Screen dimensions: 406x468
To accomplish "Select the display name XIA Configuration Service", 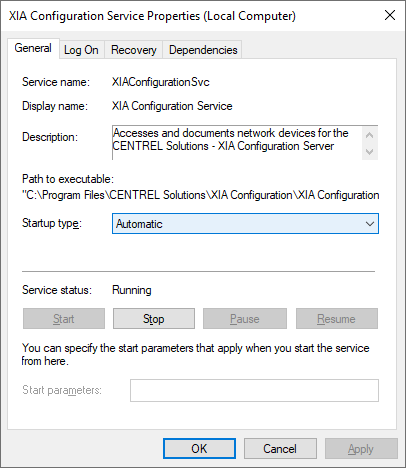I will pyautogui.click(x=172, y=106).
